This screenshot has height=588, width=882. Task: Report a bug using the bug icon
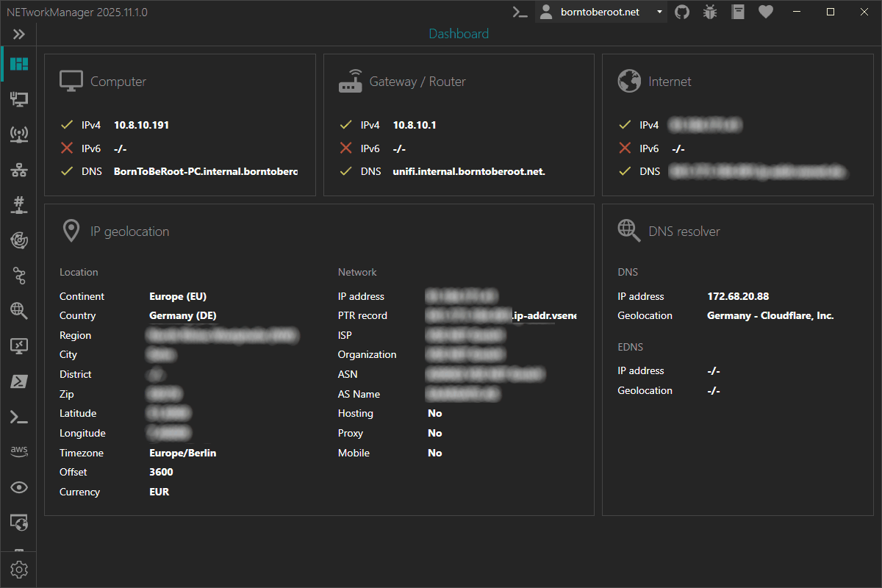tap(709, 12)
